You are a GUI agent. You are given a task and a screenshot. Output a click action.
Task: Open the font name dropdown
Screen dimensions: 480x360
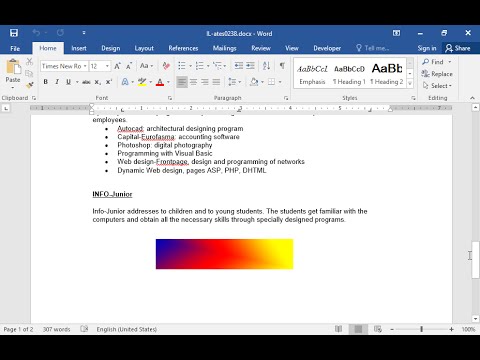[x=85, y=66]
